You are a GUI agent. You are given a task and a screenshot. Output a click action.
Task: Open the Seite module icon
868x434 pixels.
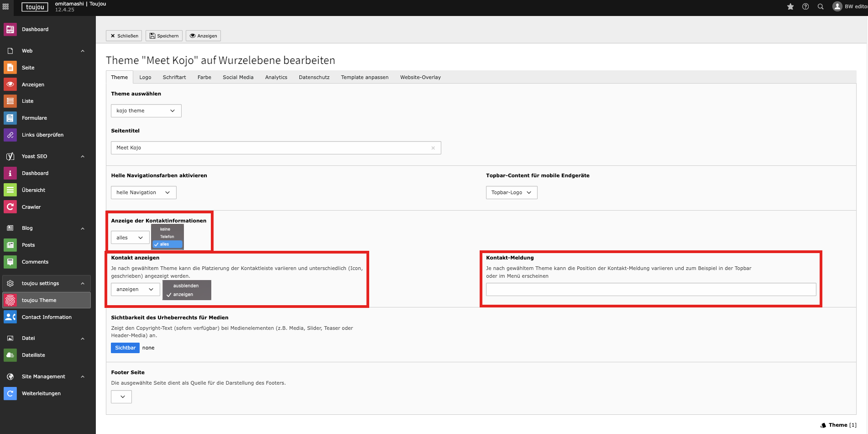tap(10, 68)
